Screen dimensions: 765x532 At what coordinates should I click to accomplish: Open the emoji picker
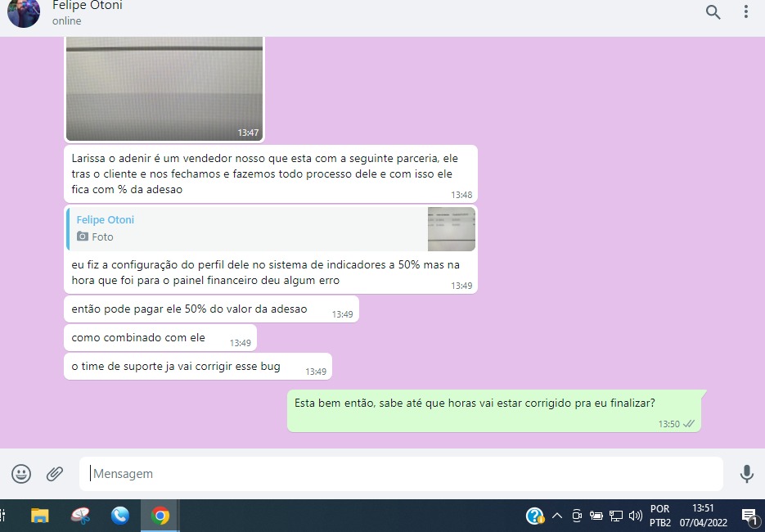click(x=21, y=473)
